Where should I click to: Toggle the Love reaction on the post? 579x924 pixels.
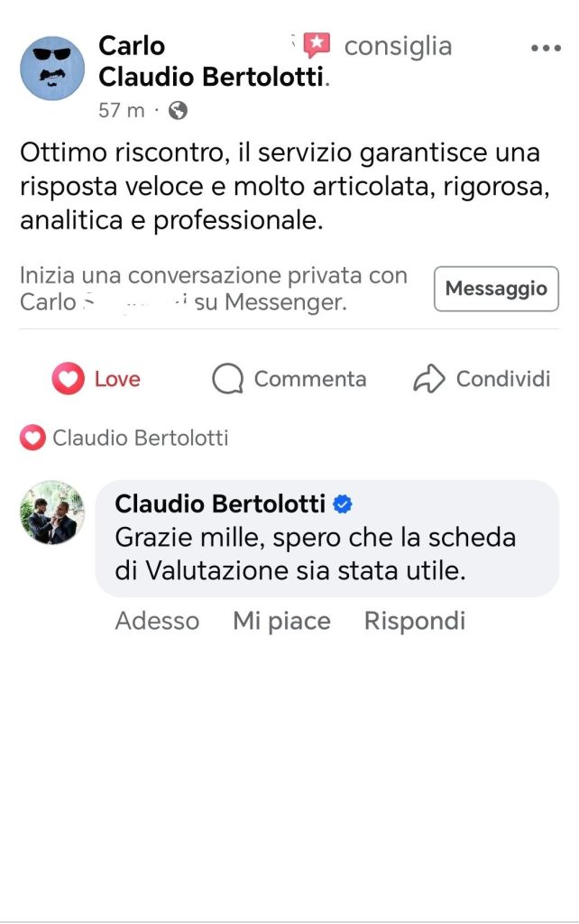tap(96, 379)
